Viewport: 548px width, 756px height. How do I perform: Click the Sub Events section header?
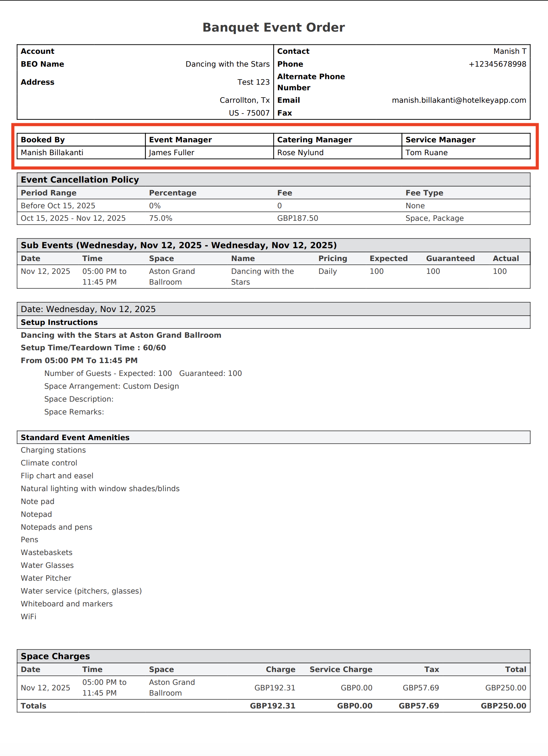click(179, 245)
